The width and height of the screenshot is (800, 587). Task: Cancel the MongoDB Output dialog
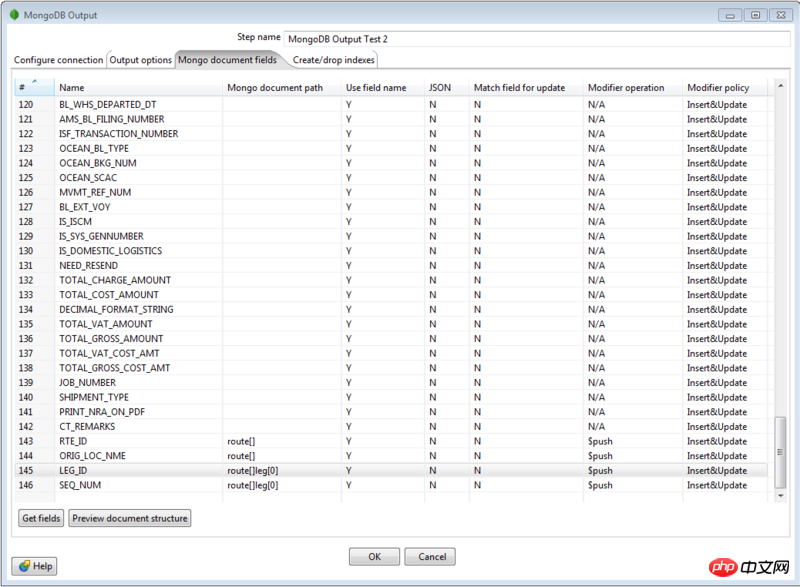432,556
